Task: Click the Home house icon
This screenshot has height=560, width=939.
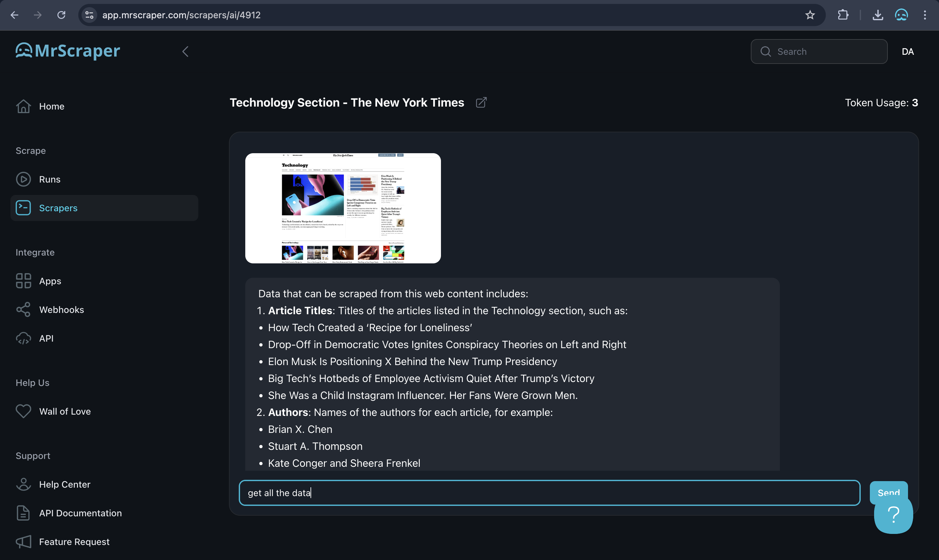Action: 23,106
